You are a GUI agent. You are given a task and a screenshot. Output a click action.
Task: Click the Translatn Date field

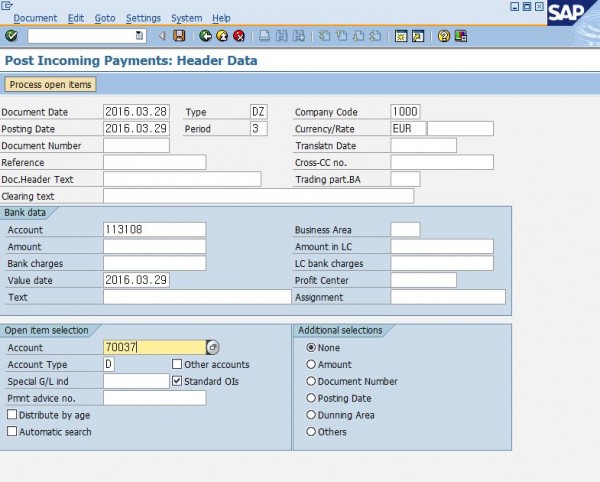point(424,145)
